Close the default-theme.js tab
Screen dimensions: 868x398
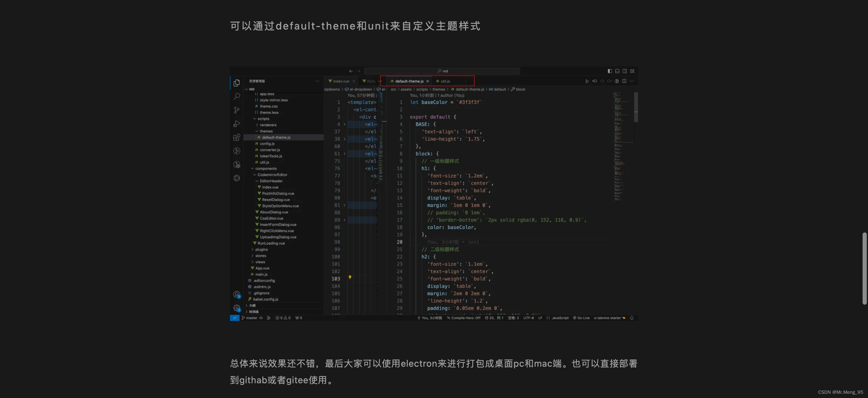(427, 81)
